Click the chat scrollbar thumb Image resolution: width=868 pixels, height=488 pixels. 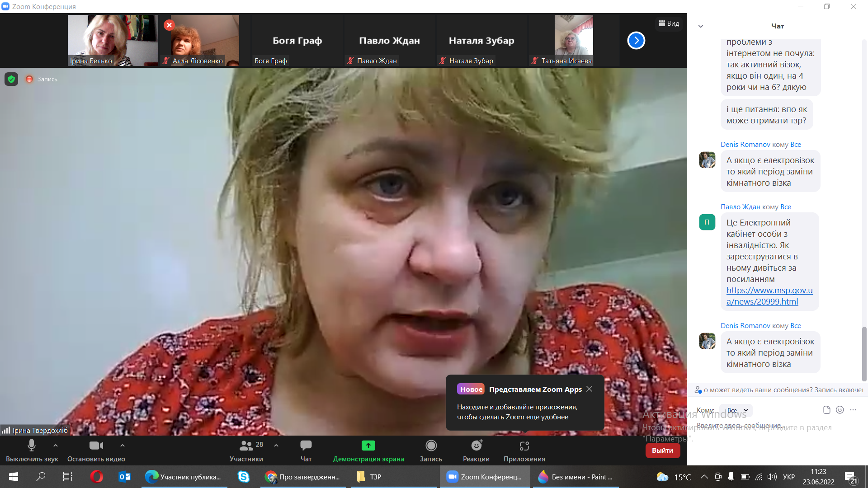tap(864, 354)
